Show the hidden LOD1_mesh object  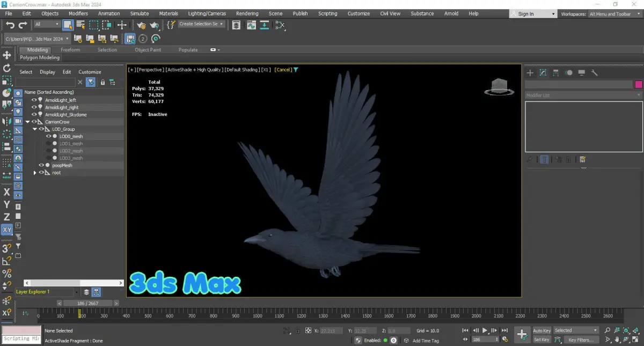coord(48,144)
